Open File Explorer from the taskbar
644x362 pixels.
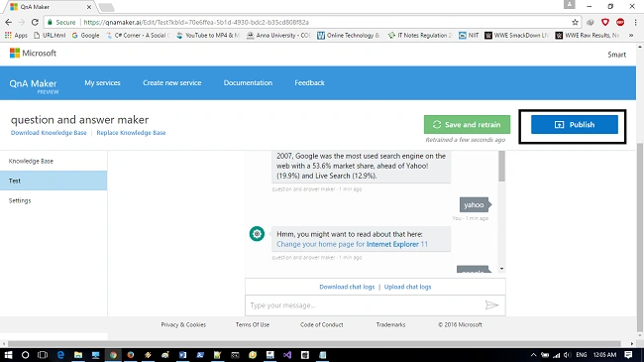[78, 355]
